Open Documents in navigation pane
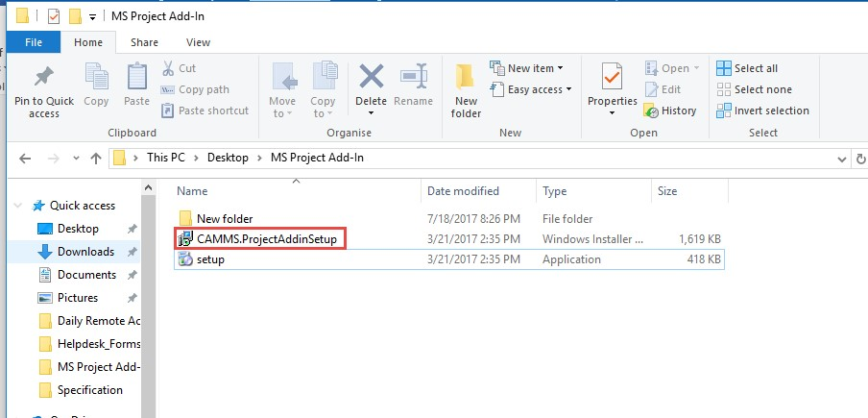The width and height of the screenshot is (868, 418). (x=87, y=275)
